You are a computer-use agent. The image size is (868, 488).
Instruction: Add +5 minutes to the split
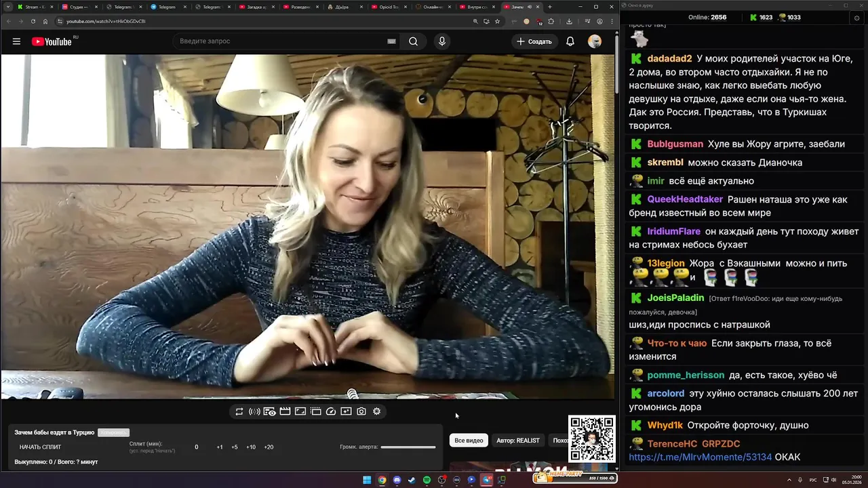pyautogui.click(x=235, y=447)
